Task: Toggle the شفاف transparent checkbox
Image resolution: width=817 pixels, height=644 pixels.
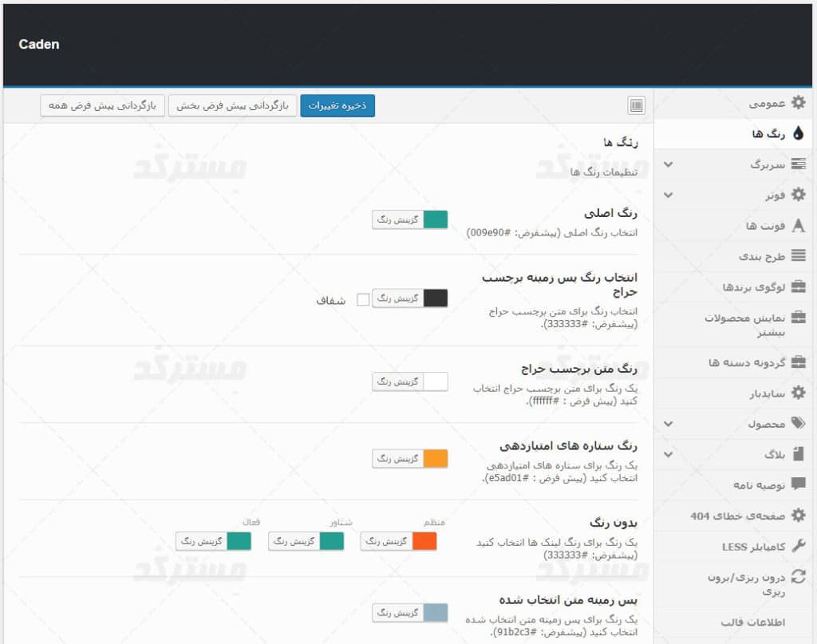Action: [x=363, y=299]
